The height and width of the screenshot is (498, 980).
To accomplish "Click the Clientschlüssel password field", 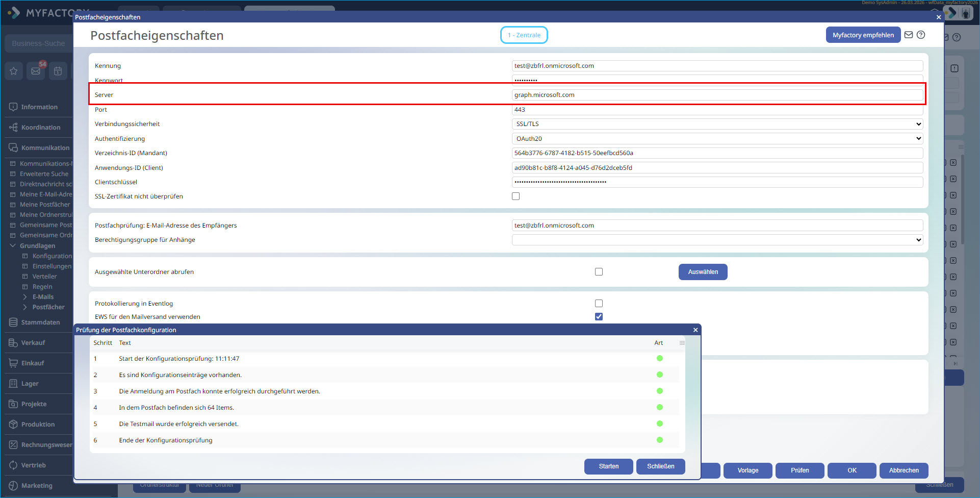I will pyautogui.click(x=717, y=182).
